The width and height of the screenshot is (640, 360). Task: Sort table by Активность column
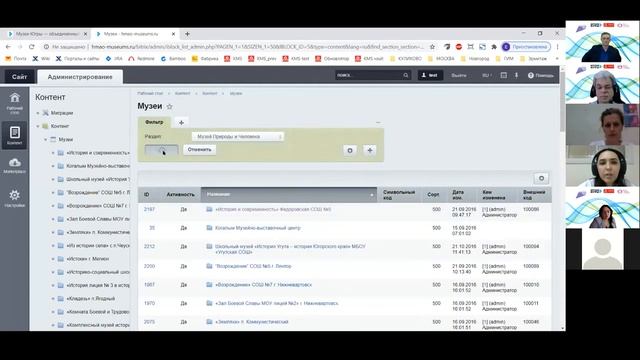[180, 195]
